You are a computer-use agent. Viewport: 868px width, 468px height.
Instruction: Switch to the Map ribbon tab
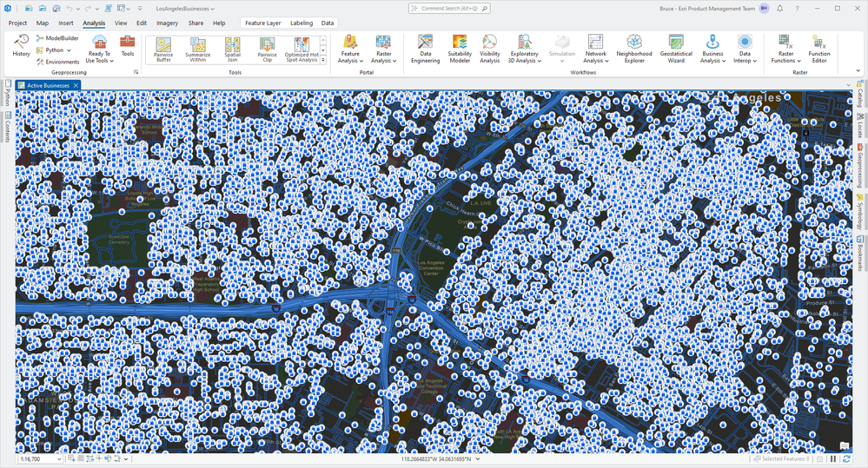(42, 23)
